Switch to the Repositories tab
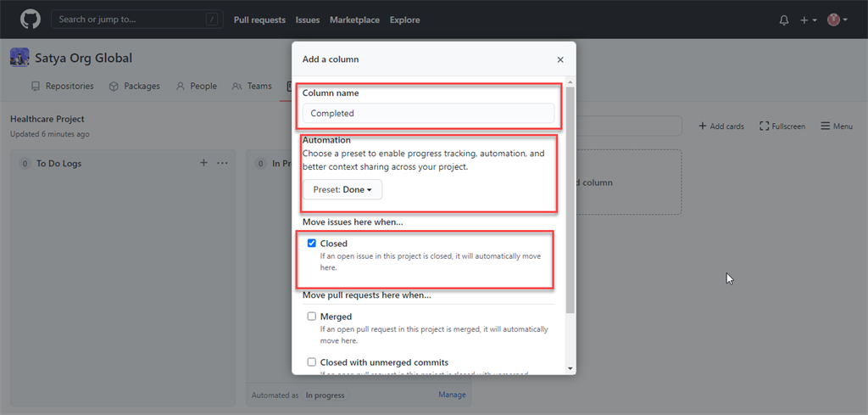This screenshot has height=415, width=868. coord(62,87)
